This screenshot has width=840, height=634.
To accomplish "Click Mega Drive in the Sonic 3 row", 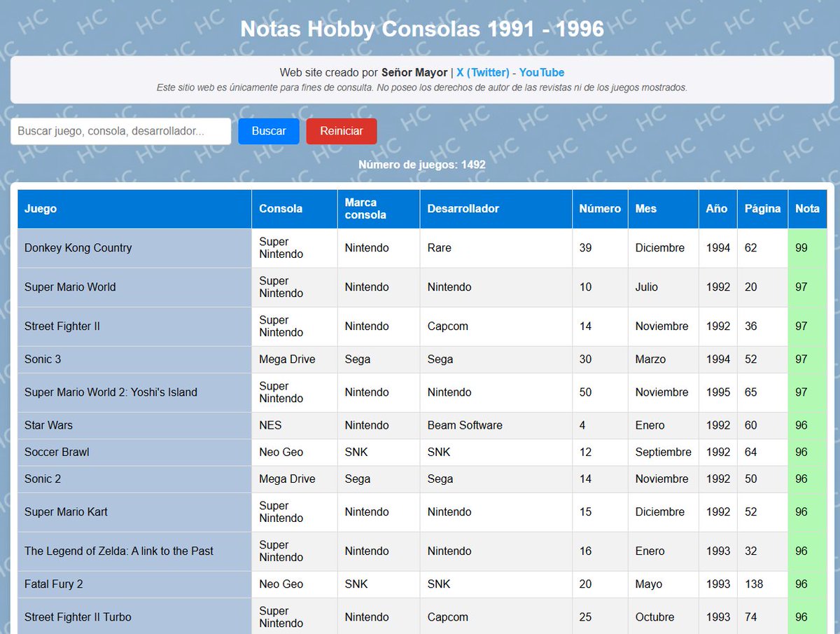I will [295, 359].
